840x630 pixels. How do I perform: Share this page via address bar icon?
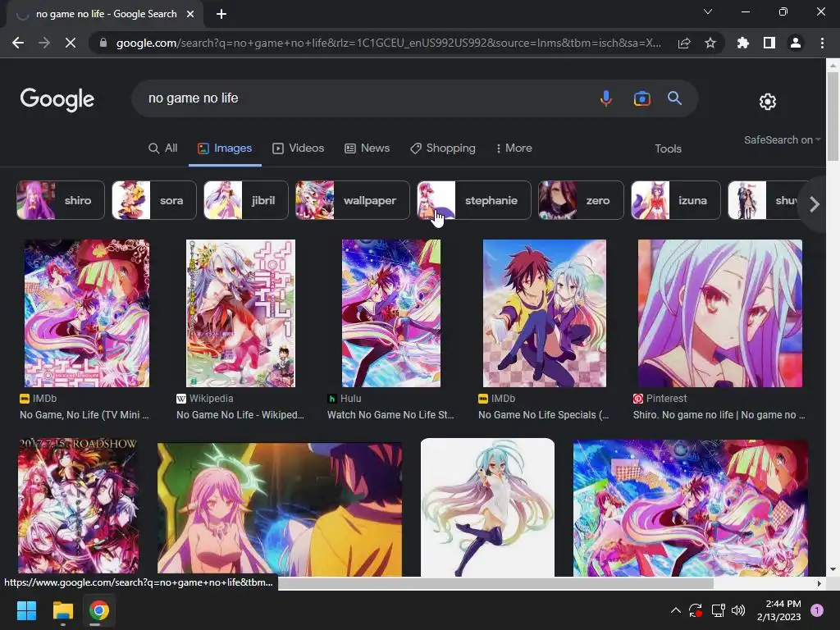click(x=684, y=43)
